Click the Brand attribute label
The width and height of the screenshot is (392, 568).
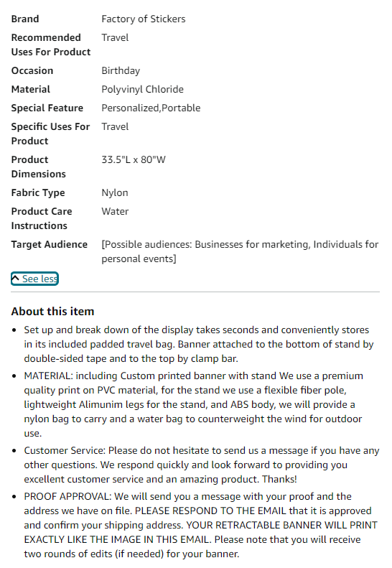25,19
